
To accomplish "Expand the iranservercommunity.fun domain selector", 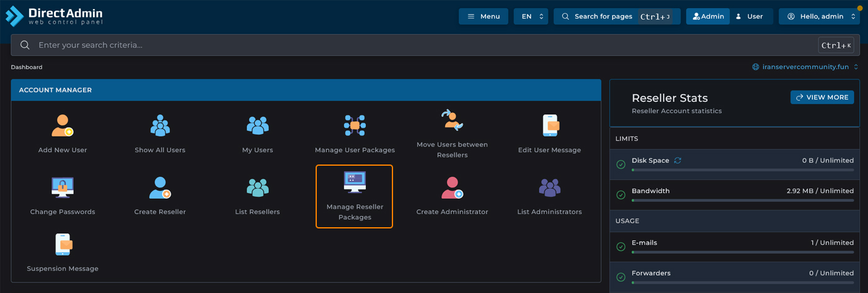I will point(805,67).
